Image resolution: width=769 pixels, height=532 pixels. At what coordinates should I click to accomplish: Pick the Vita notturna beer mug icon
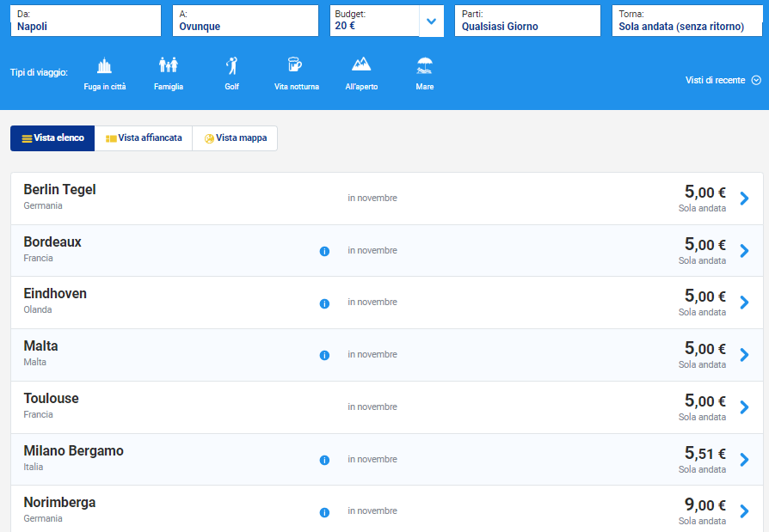tap(296, 66)
